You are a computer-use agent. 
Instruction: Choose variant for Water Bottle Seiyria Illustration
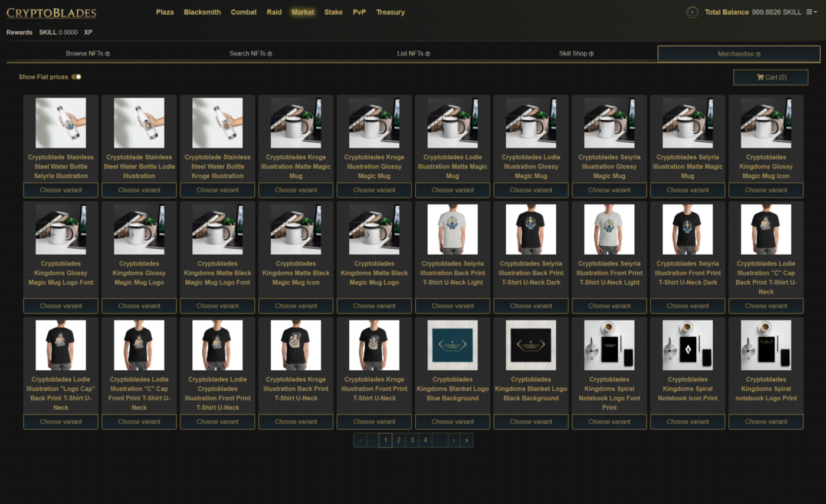pyautogui.click(x=61, y=190)
